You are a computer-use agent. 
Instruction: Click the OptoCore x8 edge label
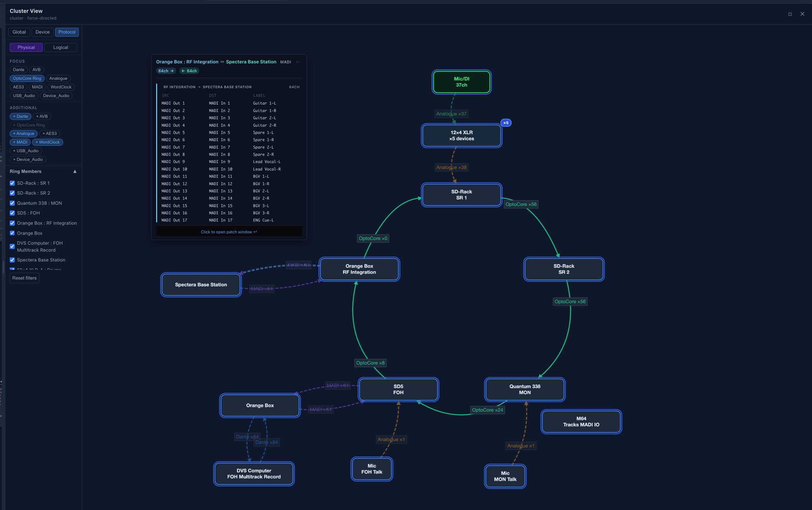(370, 363)
